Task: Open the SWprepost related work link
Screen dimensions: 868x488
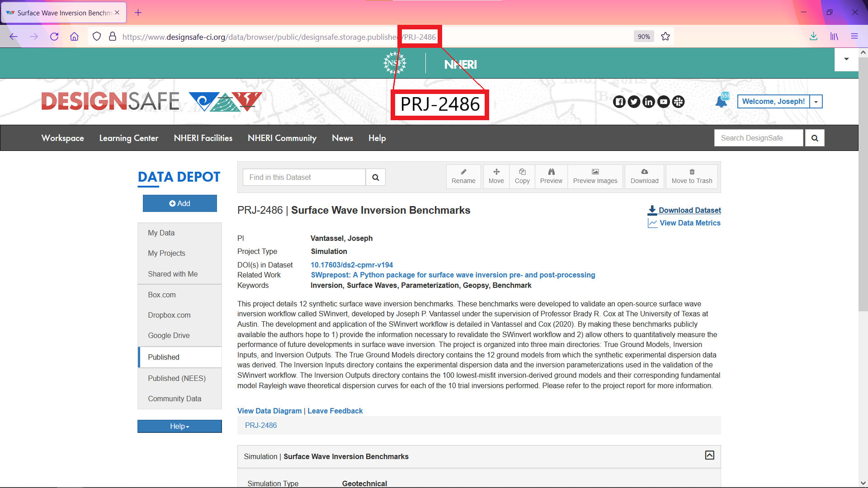Action: tap(453, 275)
